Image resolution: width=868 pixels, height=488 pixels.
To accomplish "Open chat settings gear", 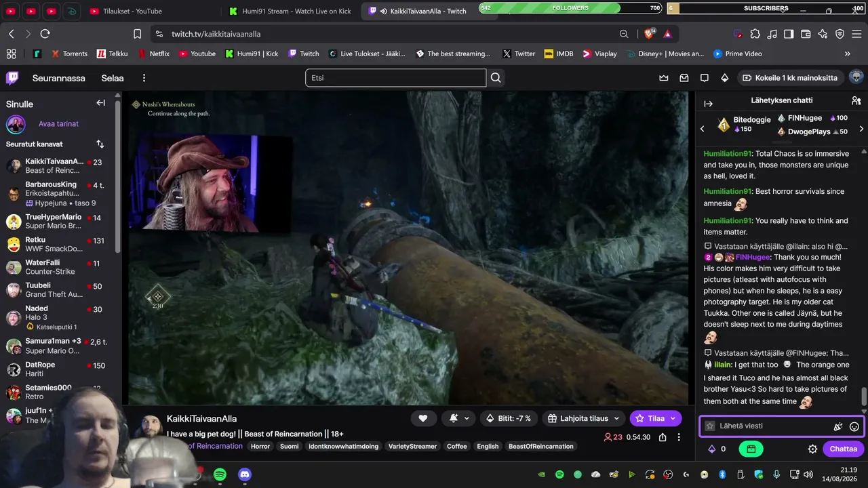I will [812, 449].
